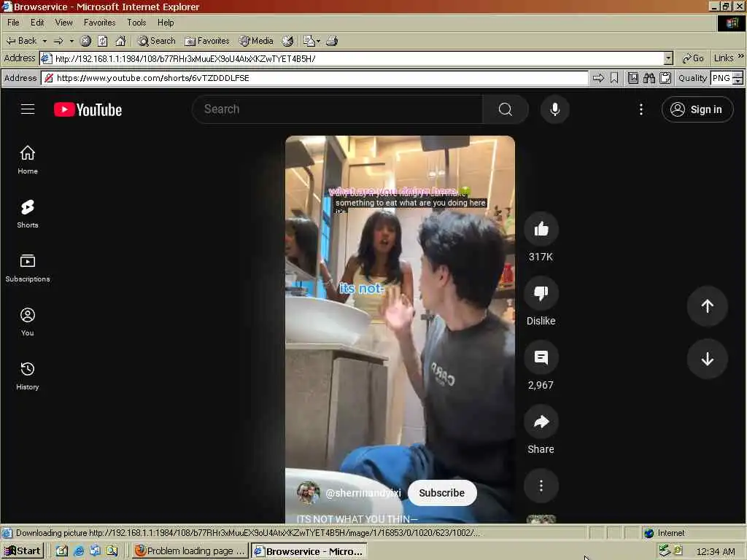747x560 pixels.
Task: Launch Internet Explorer from Quick Launch
Action: (79, 551)
